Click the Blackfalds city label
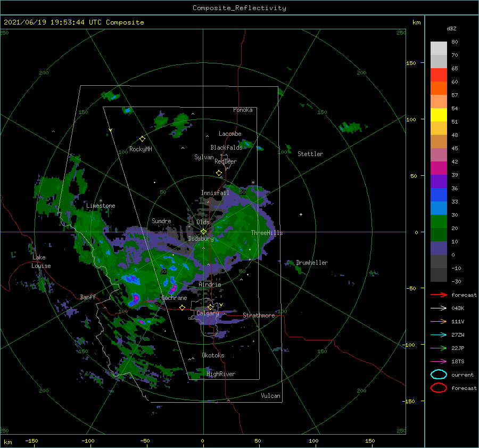 [226, 148]
